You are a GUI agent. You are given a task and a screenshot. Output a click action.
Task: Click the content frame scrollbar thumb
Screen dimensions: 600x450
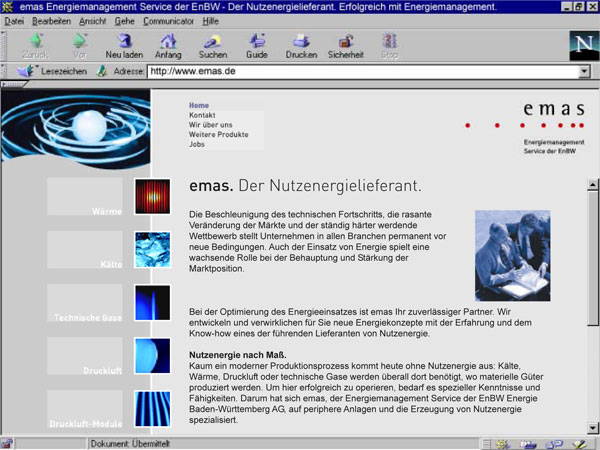pos(593,258)
